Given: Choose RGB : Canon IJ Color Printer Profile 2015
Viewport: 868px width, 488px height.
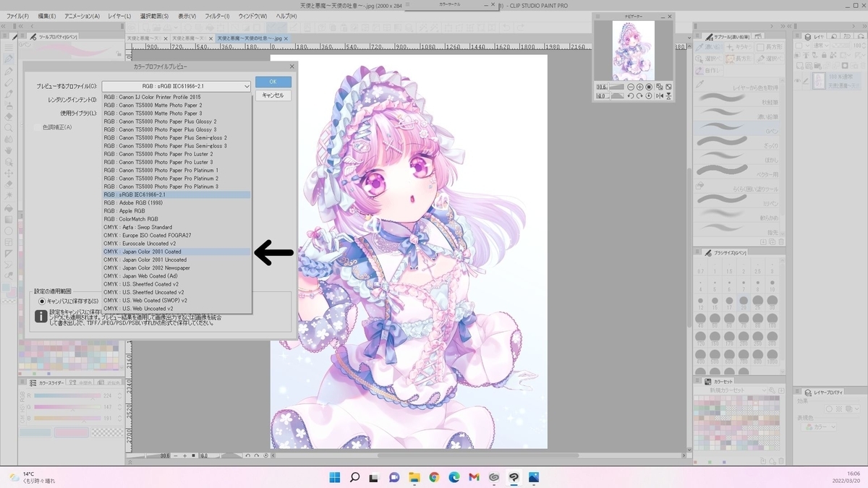Looking at the screenshot, I should click(176, 97).
